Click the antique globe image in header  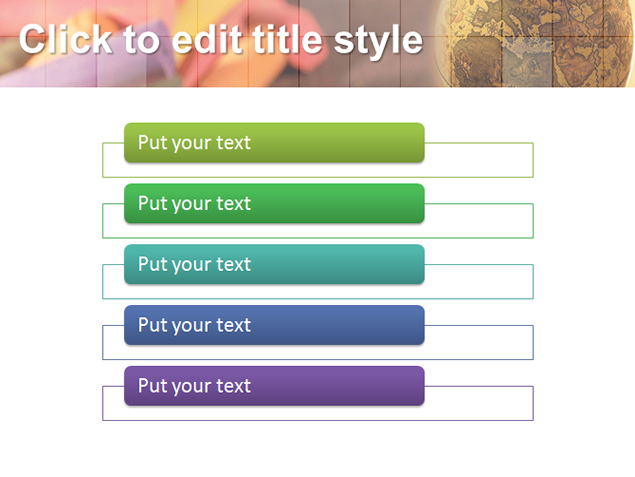(x=535, y=43)
